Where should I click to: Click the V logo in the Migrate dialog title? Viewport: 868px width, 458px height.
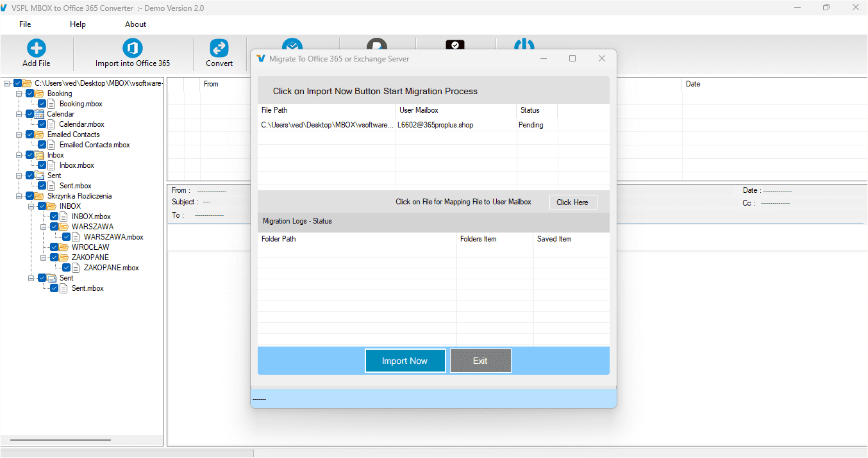click(261, 58)
